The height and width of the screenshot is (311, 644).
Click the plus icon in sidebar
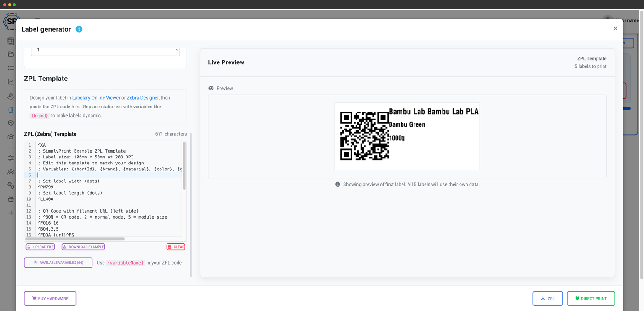11,213
